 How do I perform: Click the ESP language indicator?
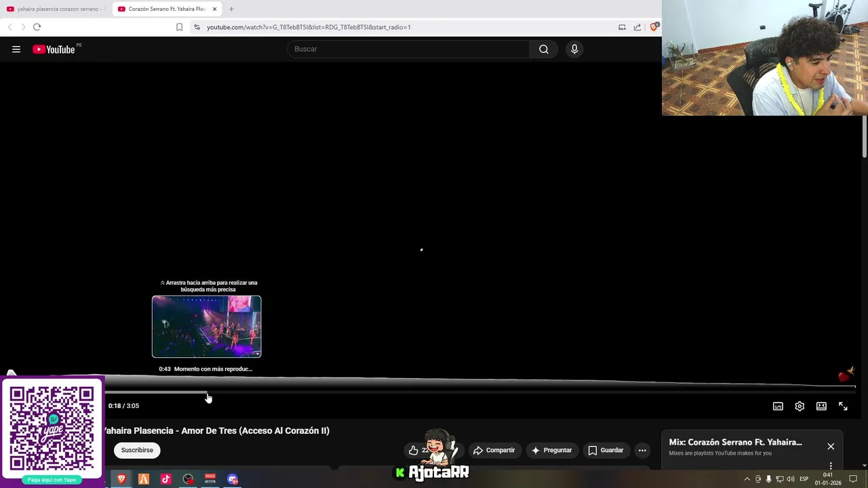coord(804,479)
